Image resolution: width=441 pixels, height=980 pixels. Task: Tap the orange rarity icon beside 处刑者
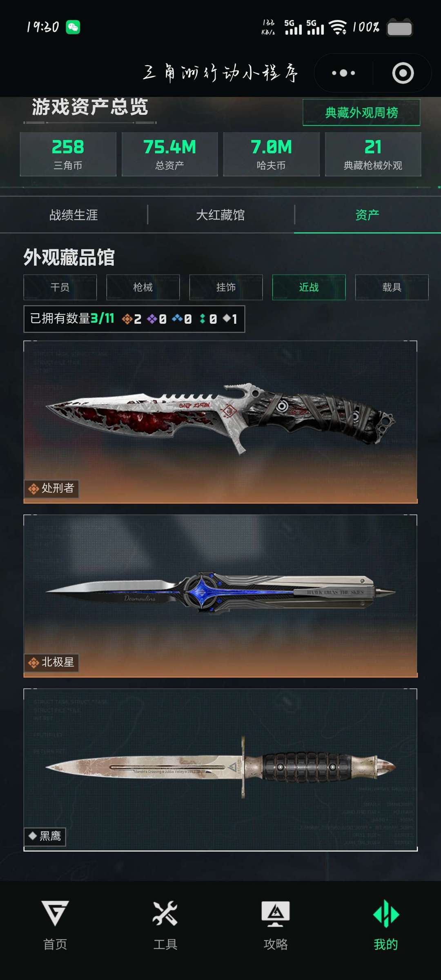tap(33, 488)
